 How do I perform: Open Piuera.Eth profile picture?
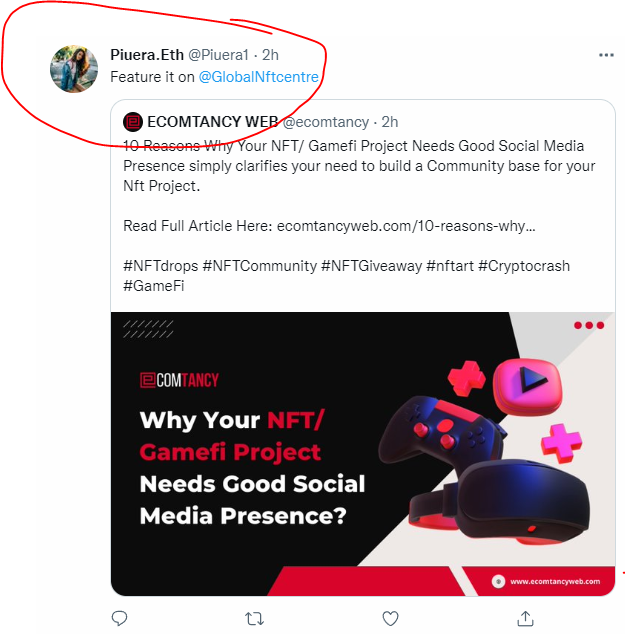pyautogui.click(x=74, y=69)
